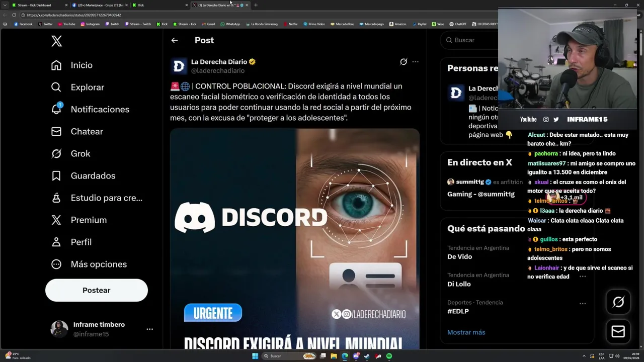Image resolution: width=644 pixels, height=362 pixels.
Task: Open Di Lollo trending topic
Action: tap(459, 284)
